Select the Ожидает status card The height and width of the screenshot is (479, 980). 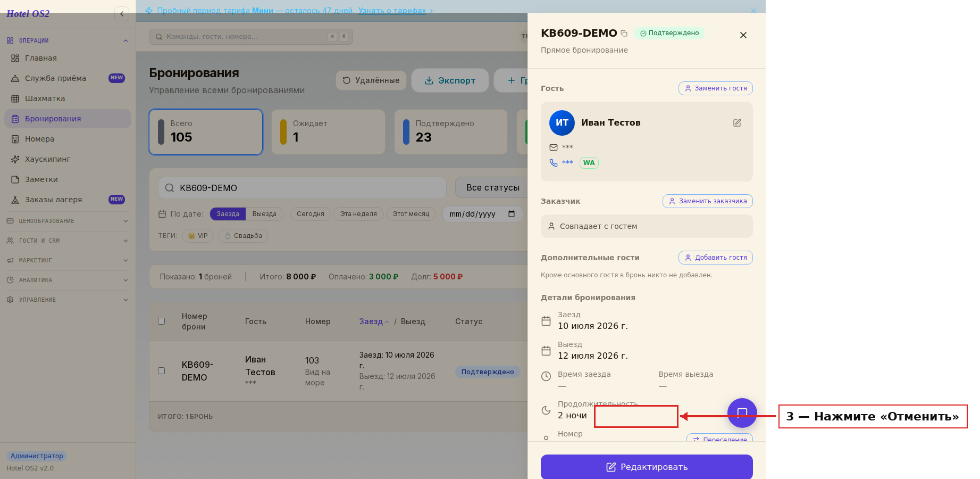click(x=328, y=132)
